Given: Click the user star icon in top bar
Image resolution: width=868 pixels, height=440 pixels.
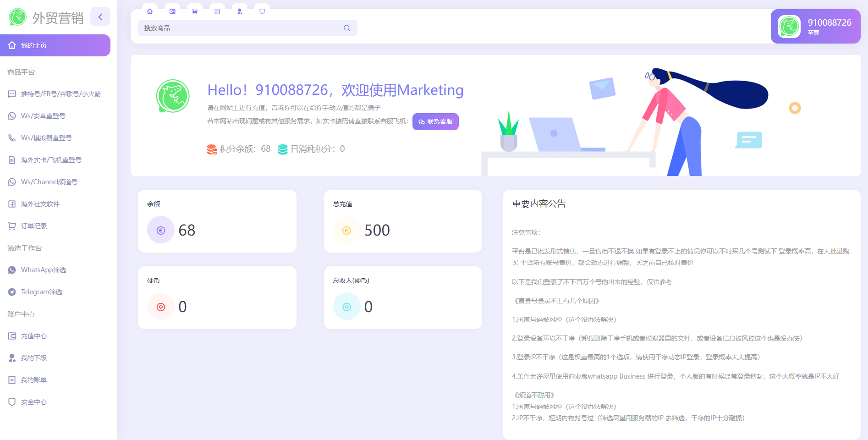Looking at the screenshot, I should [240, 11].
